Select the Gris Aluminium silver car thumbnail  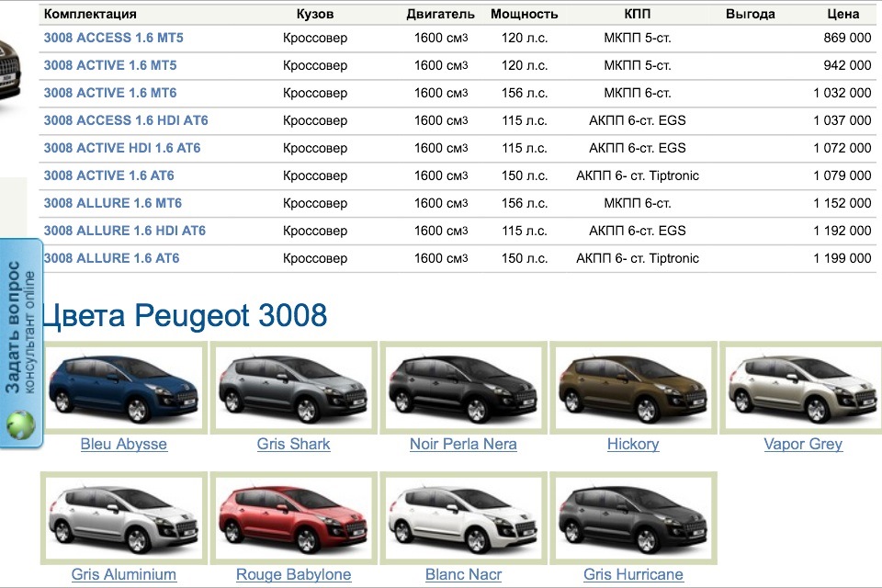click(x=124, y=518)
